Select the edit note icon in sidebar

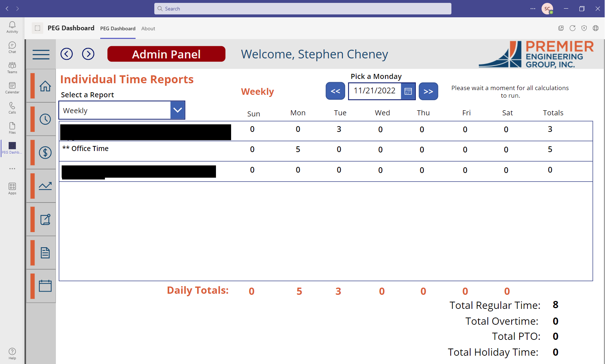tap(45, 219)
